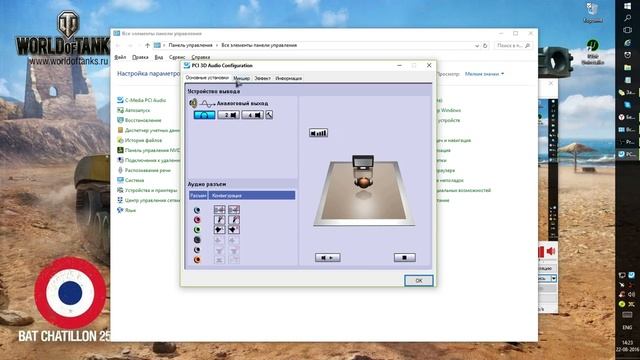Click the analog output speaker icon

(x=193, y=103)
